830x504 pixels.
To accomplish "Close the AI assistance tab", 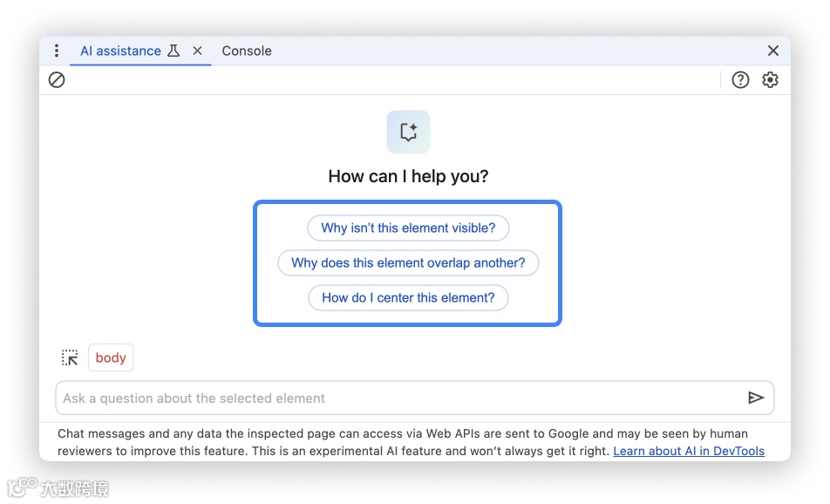I will [x=197, y=51].
